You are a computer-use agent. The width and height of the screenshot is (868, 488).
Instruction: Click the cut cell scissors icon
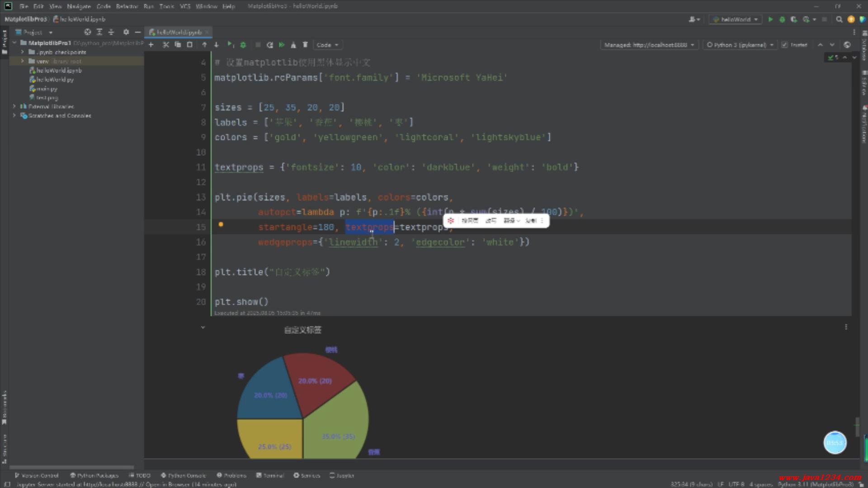point(165,45)
